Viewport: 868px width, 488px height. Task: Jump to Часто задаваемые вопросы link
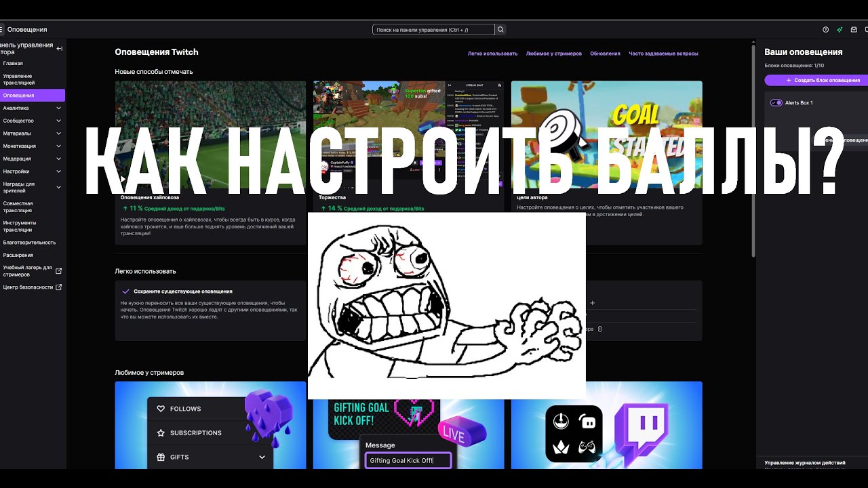(663, 54)
